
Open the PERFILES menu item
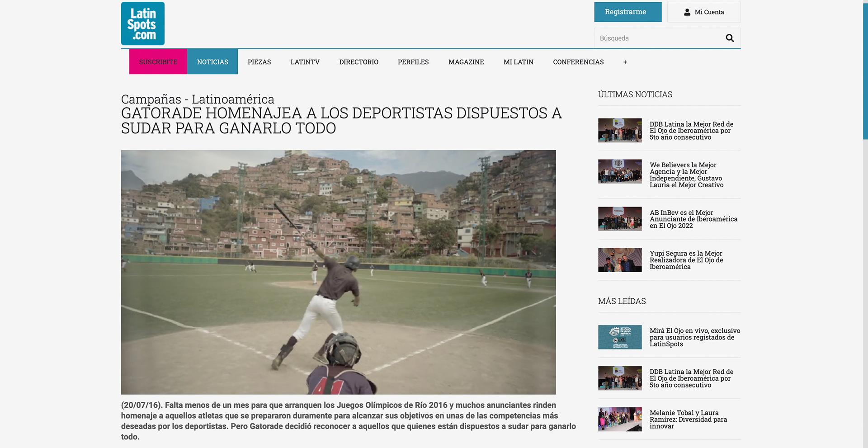[x=413, y=62]
